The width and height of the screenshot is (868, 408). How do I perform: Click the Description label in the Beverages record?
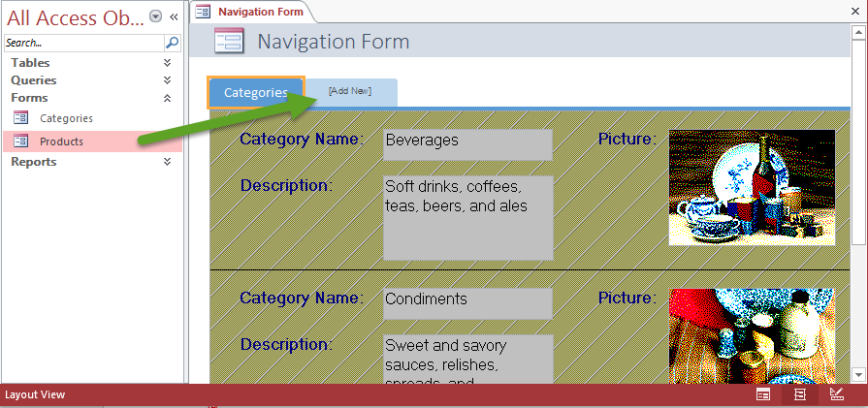[x=286, y=185]
